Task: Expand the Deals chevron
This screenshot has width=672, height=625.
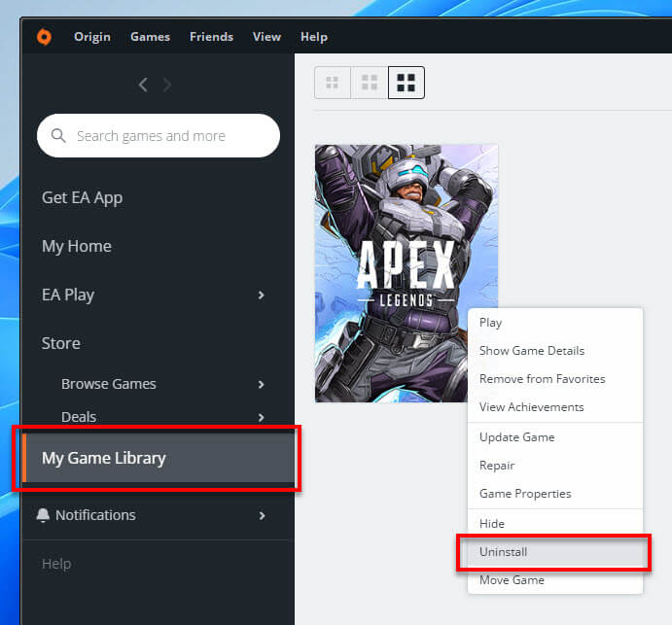Action: tap(261, 417)
